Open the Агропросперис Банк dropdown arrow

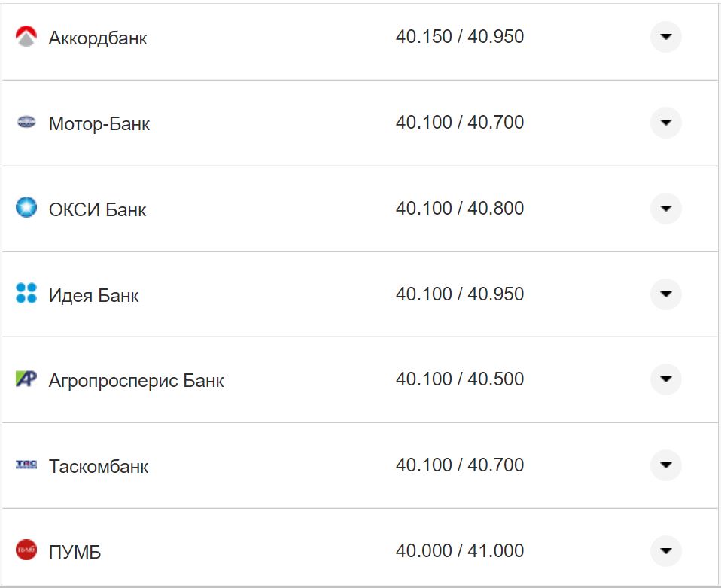tap(665, 379)
